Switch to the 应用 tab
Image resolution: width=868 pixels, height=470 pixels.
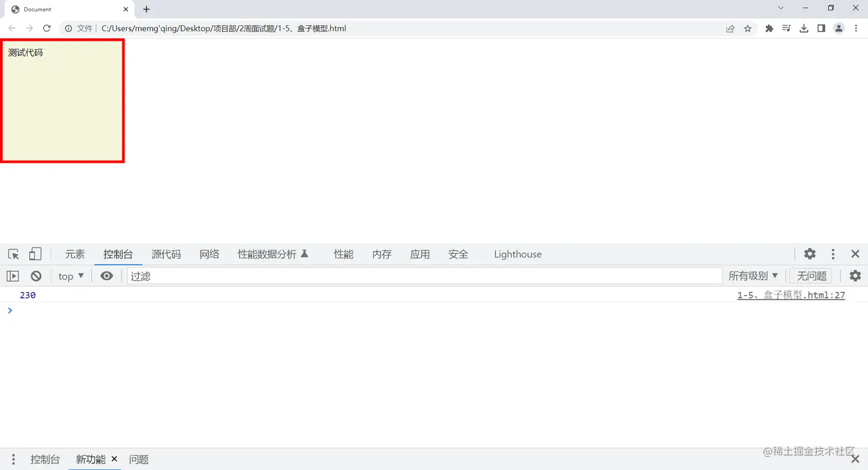tap(420, 254)
